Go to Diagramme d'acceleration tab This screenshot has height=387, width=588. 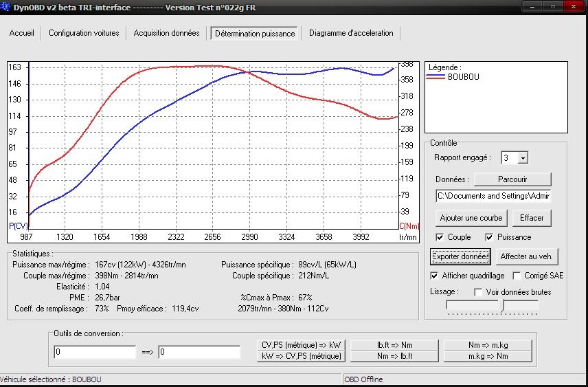click(x=351, y=33)
